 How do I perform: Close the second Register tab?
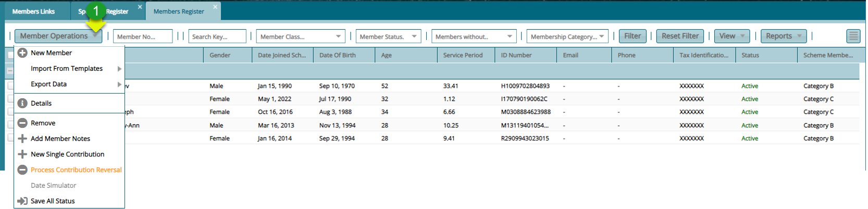point(140,7)
